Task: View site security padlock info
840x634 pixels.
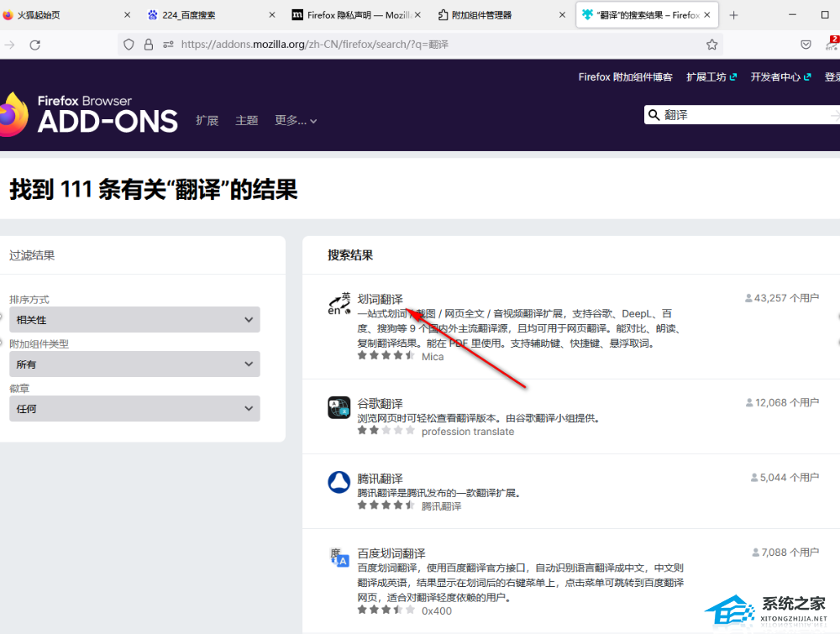Action: click(149, 45)
